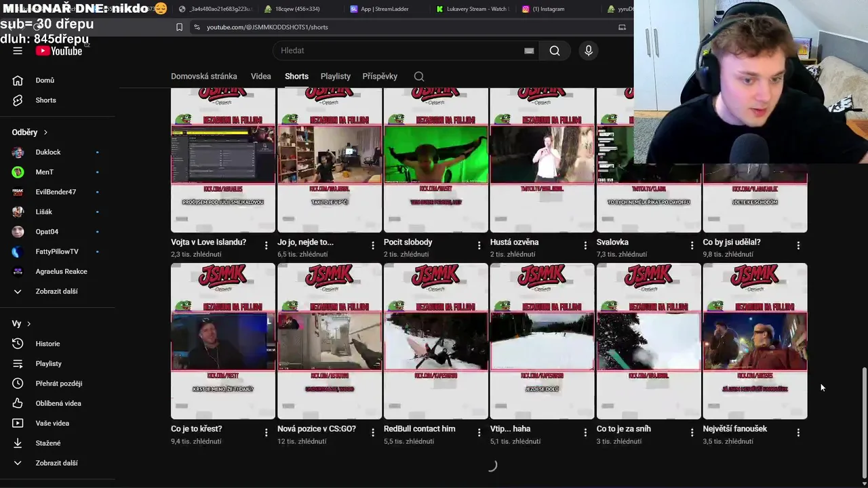This screenshot has width=868, height=488.
Task: Open more options for Co to je za sníh
Action: [x=692, y=432]
